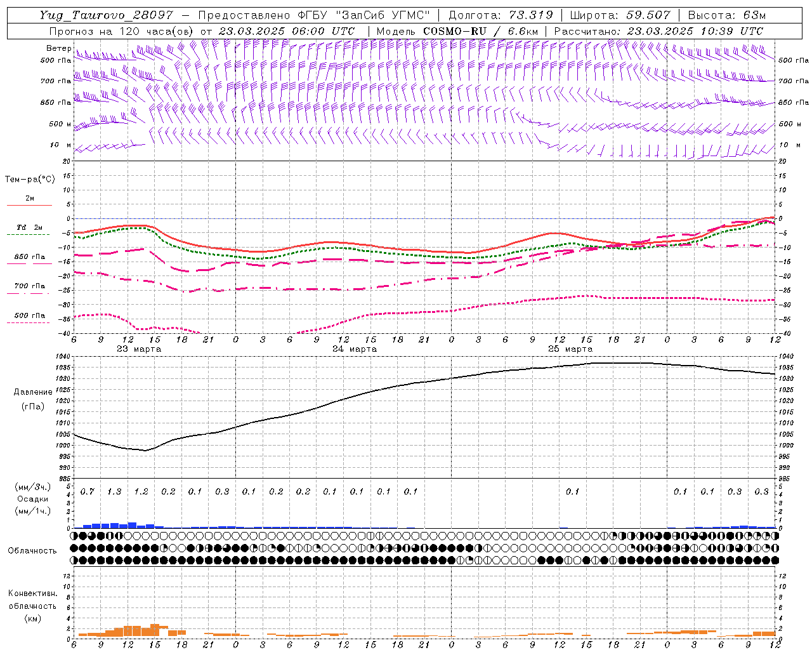Click the 2м temperature legend entry
This screenshot has width=812, height=650.
pos(30,199)
